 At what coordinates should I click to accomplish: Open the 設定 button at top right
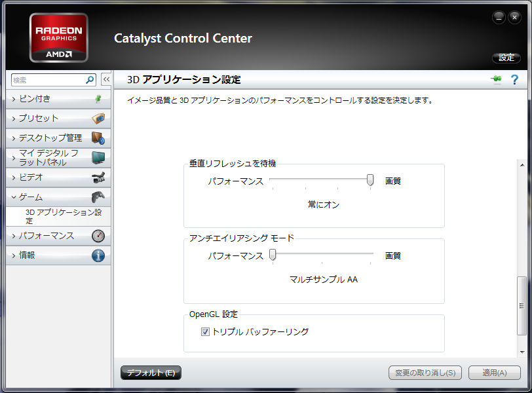[506, 58]
